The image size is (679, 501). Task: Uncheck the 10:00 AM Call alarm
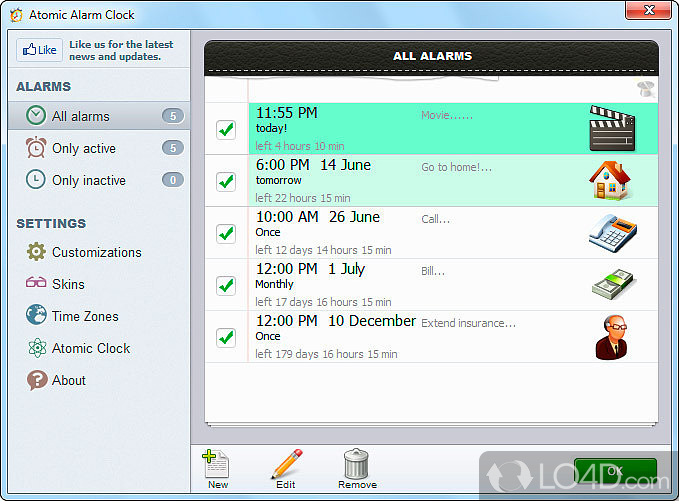pos(226,234)
